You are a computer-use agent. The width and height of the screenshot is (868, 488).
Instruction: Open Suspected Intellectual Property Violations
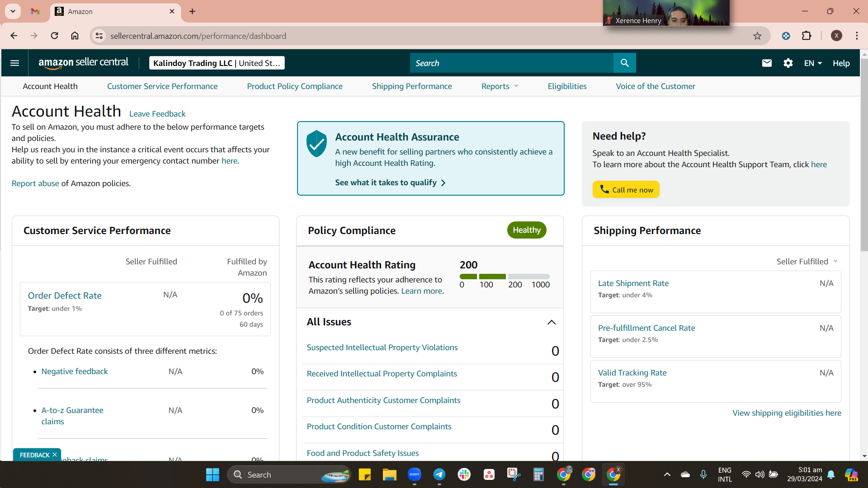click(x=382, y=347)
